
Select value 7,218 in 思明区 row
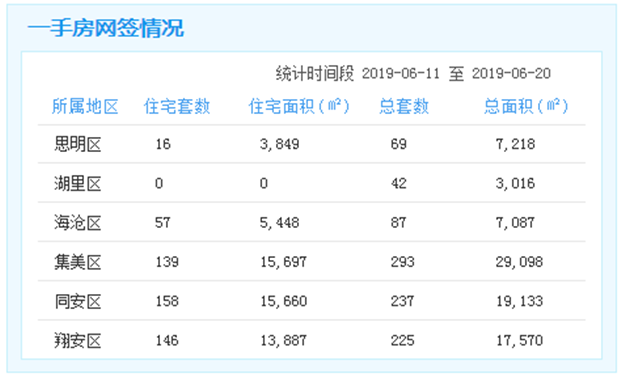click(x=515, y=144)
